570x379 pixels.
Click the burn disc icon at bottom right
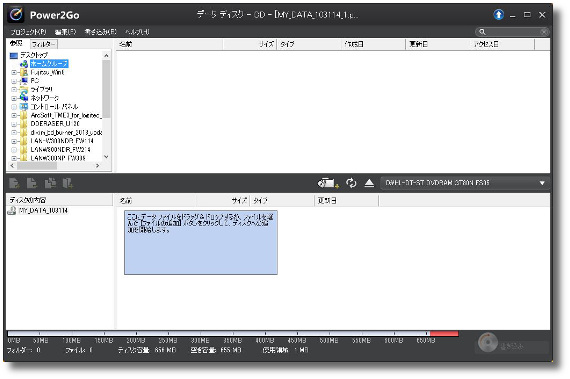(487, 342)
